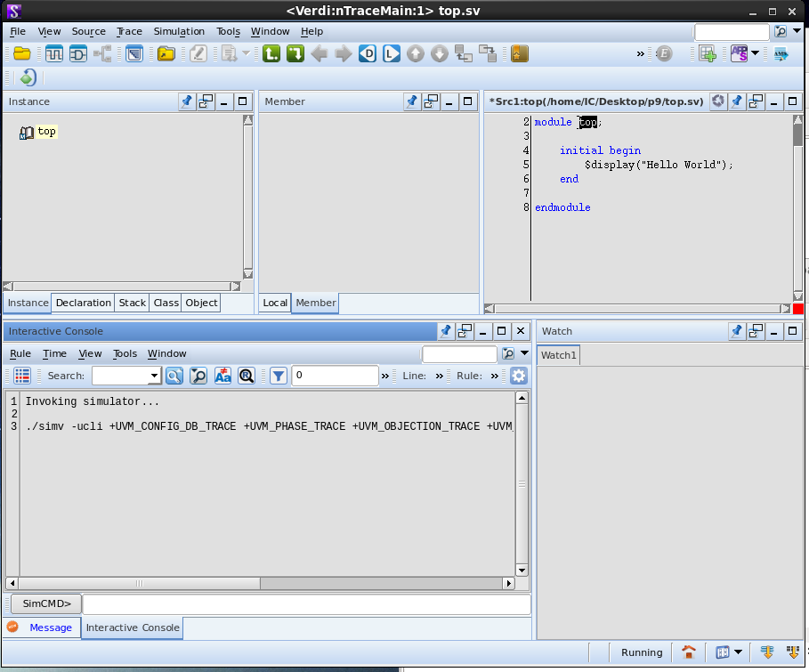Open the console Rule menu
This screenshot has width=809, height=672.
20,353
